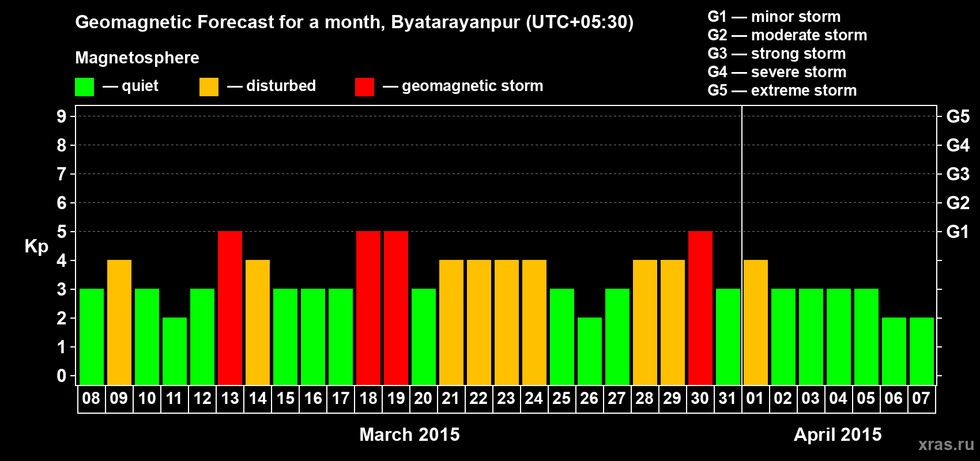Click the yellow bar for April 01
This screenshot has width=980, height=461.
756,322
